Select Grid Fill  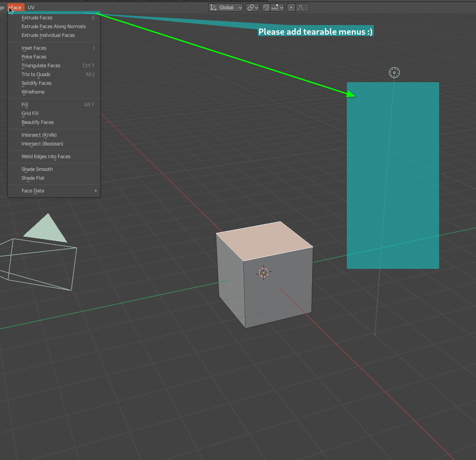[54, 114]
